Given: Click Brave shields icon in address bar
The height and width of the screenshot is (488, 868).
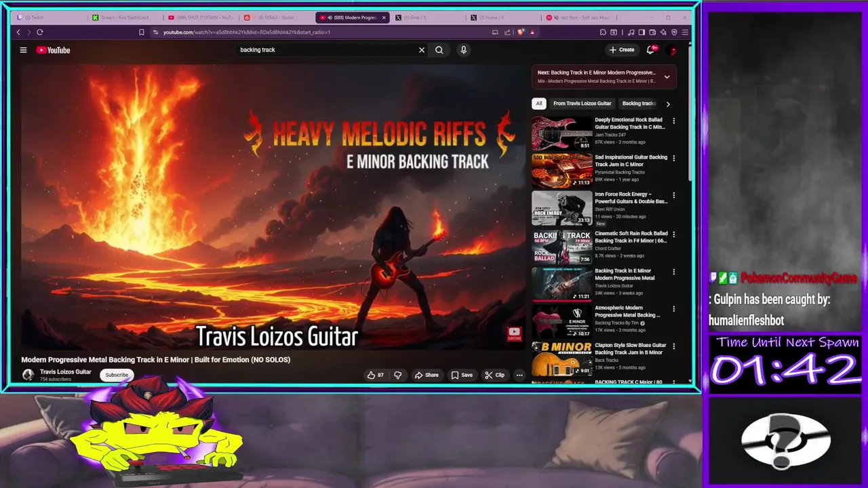Looking at the screenshot, I should (x=521, y=32).
